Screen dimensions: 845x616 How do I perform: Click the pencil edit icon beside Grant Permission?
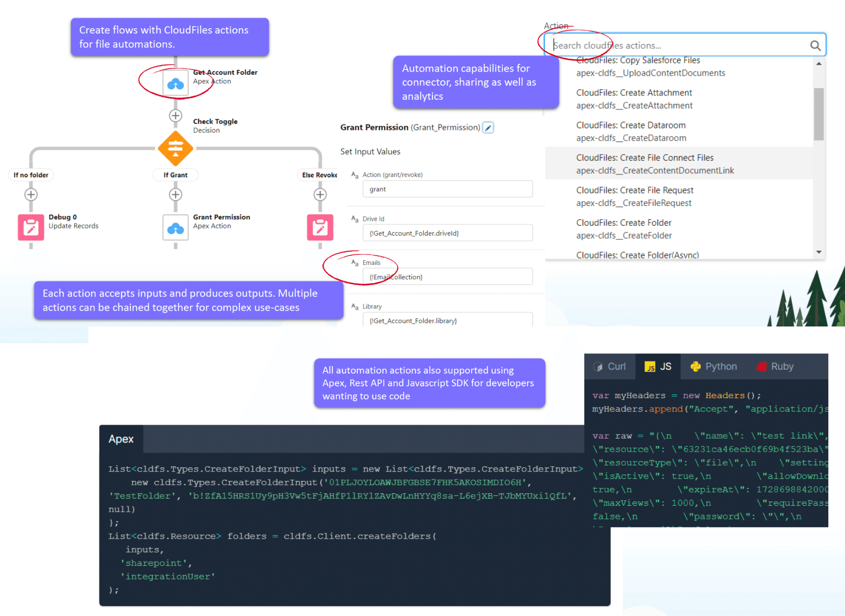488,127
